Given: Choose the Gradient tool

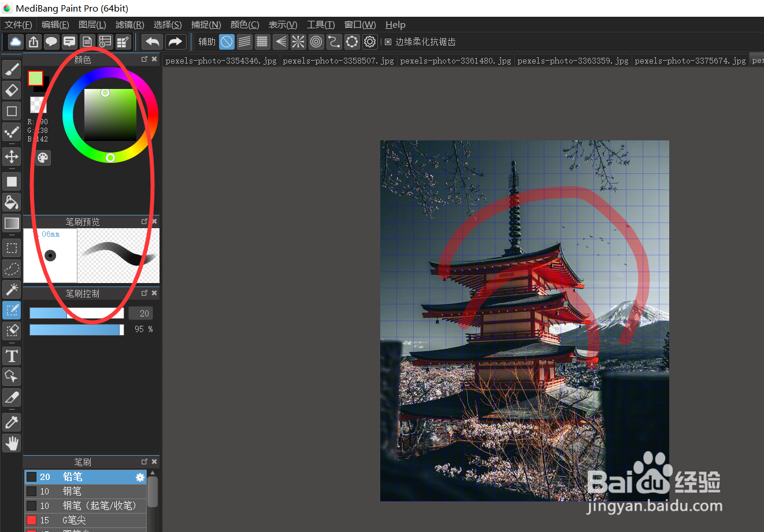Looking at the screenshot, I should 12,223.
